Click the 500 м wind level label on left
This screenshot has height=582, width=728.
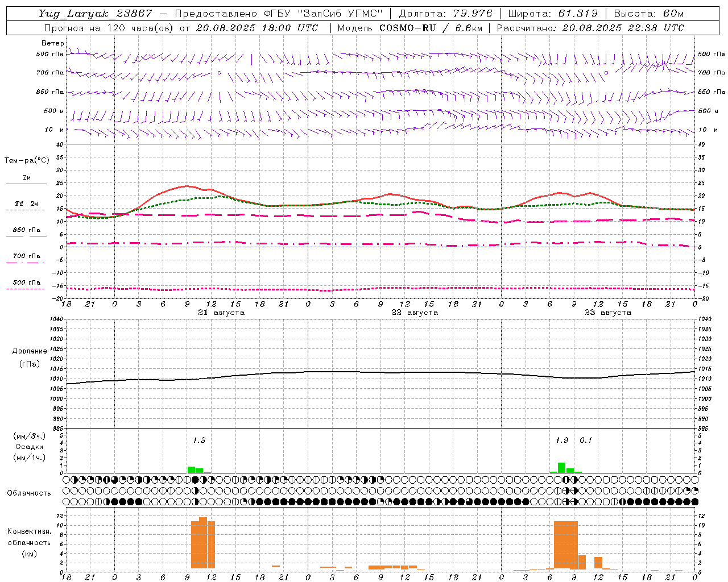click(54, 111)
